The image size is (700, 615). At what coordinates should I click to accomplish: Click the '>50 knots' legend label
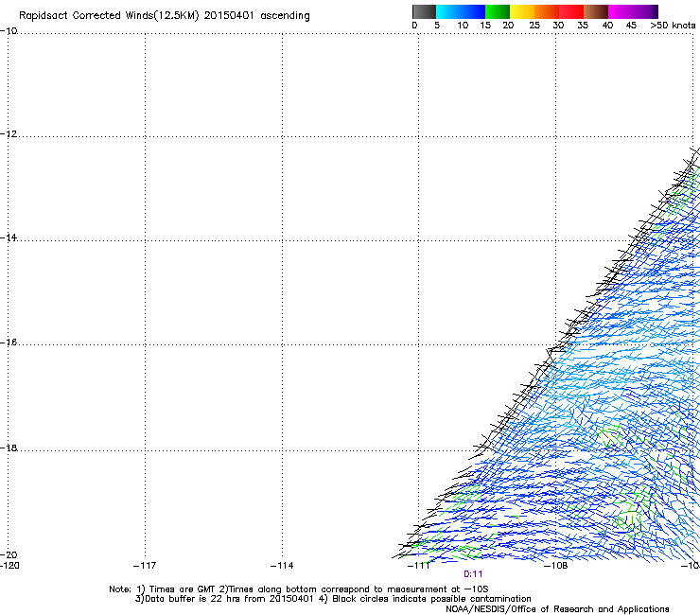pyautogui.click(x=673, y=26)
